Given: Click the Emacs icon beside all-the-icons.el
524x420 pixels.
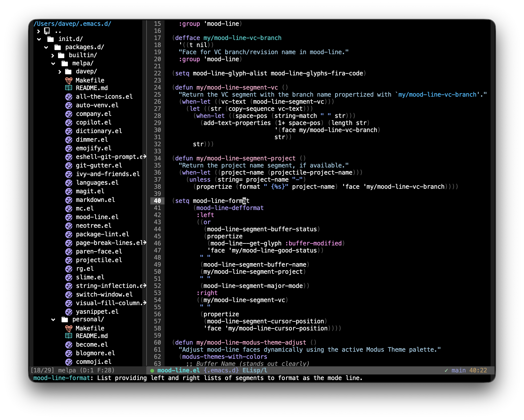Looking at the screenshot, I should [69, 97].
